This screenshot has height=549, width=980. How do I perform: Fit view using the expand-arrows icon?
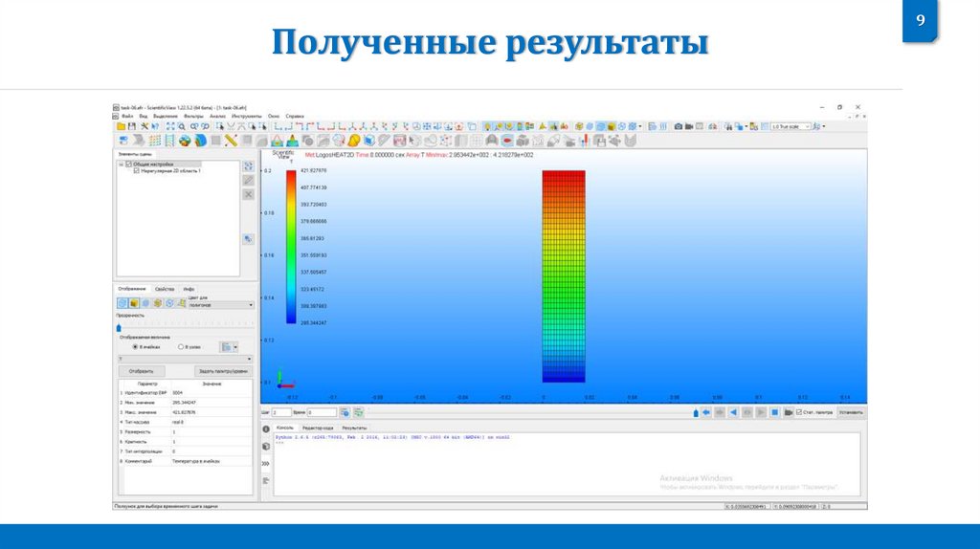(x=170, y=126)
